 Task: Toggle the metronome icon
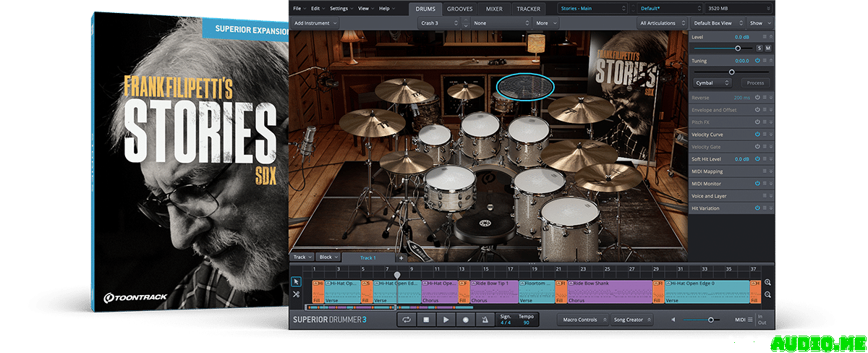tap(485, 320)
